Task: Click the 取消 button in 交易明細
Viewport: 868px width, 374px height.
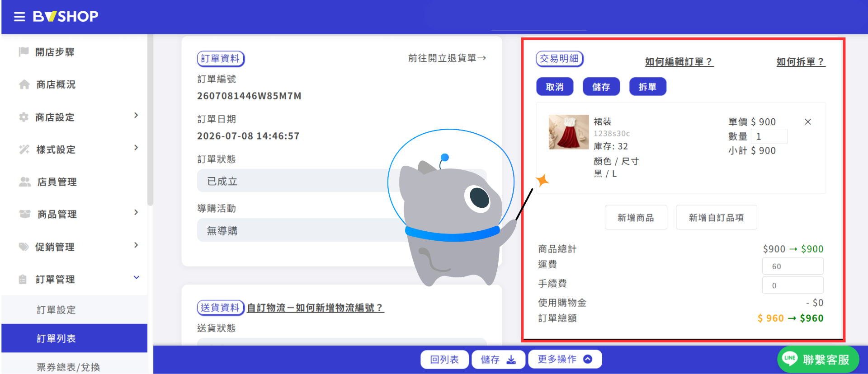Action: click(555, 87)
